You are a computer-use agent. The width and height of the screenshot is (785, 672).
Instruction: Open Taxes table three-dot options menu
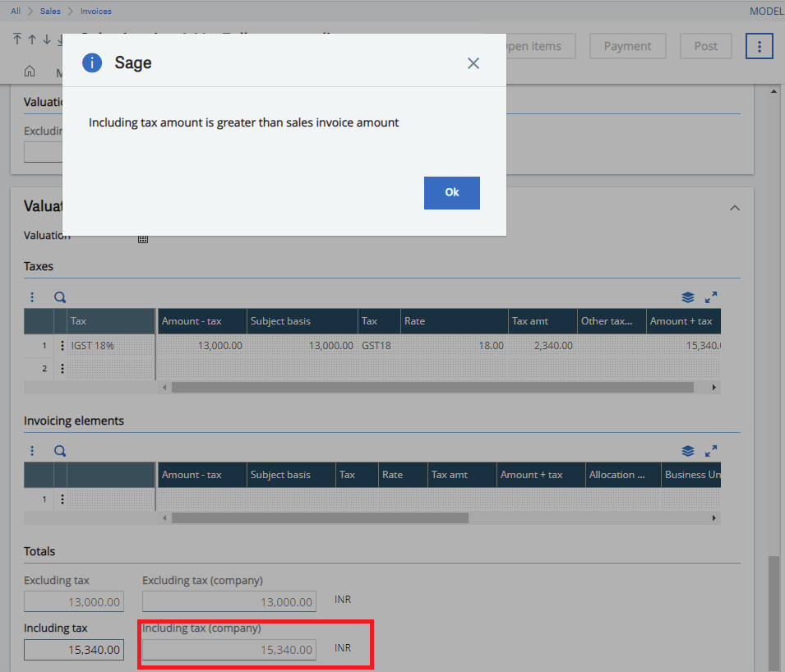[x=32, y=297]
